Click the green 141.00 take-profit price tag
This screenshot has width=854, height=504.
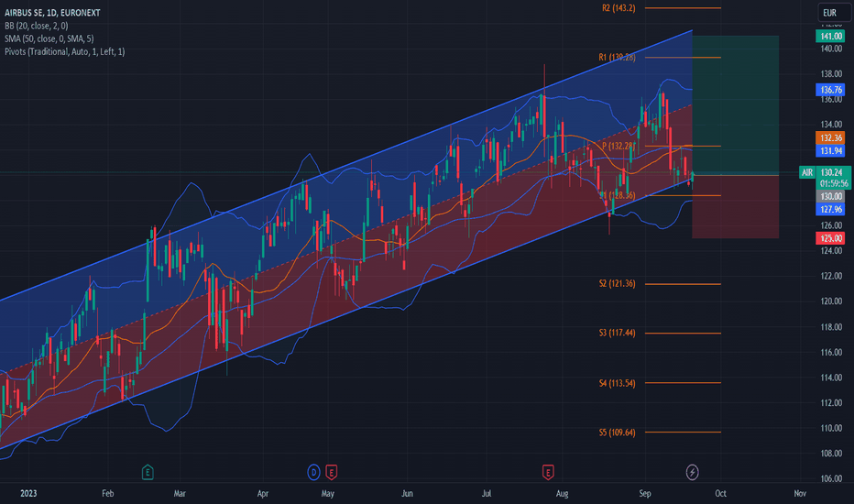[x=831, y=36]
